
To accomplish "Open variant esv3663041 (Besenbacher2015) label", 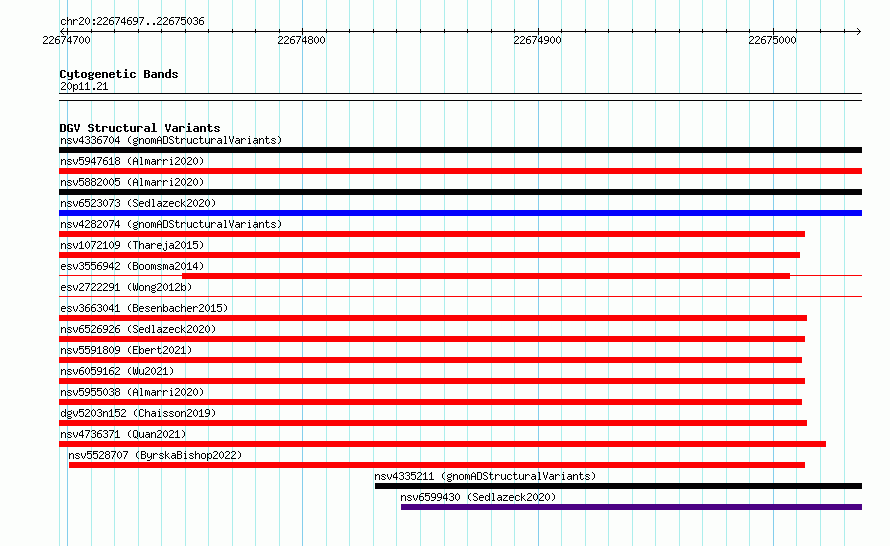I will [144, 308].
